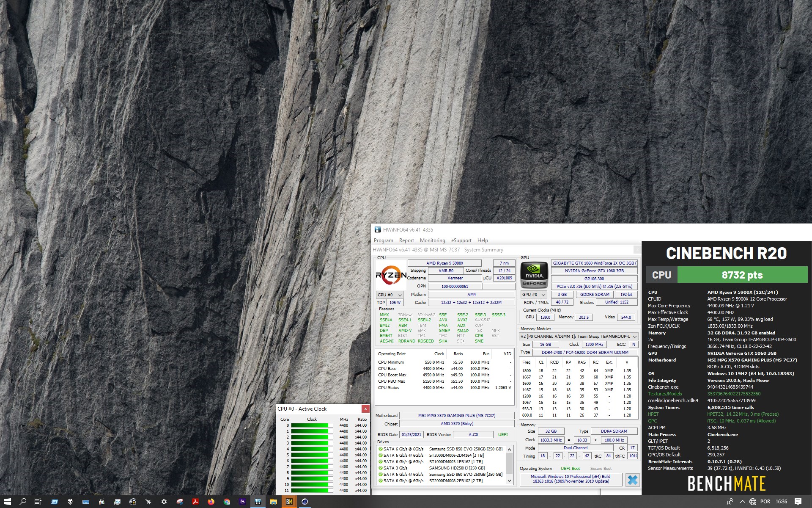The image size is (812, 508).
Task: Launch Google Chrome from the taskbar
Action: click(227, 502)
